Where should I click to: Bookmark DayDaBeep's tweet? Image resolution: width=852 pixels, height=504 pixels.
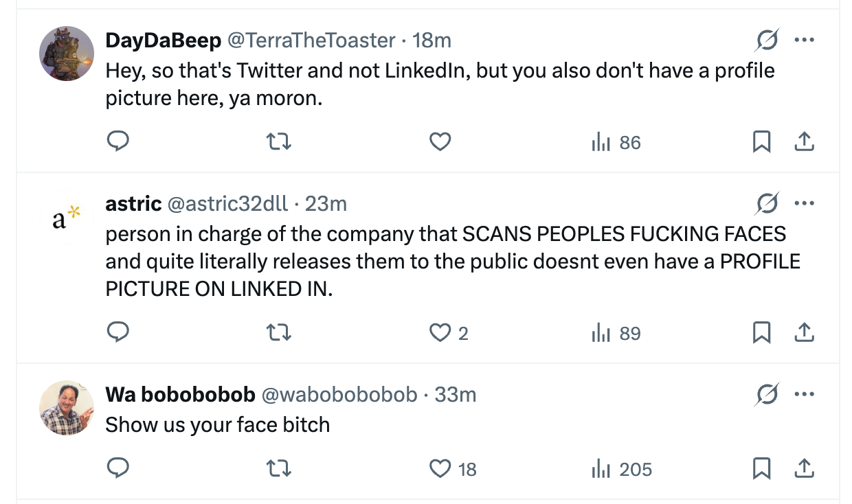[761, 142]
